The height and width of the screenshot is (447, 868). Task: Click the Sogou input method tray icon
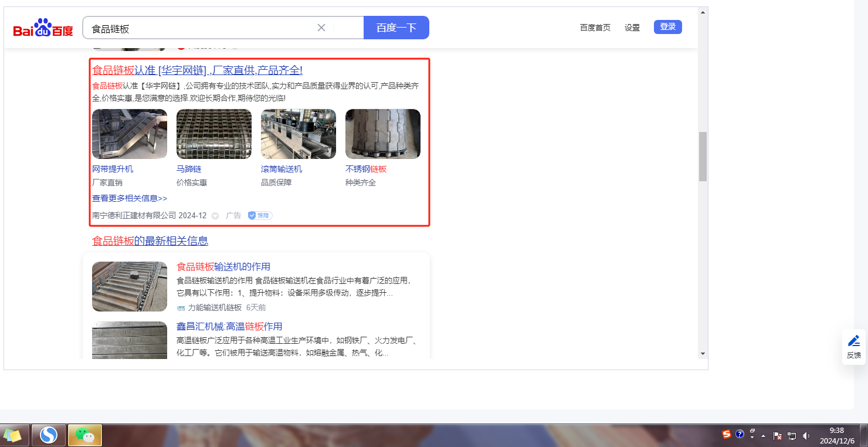coord(727,435)
